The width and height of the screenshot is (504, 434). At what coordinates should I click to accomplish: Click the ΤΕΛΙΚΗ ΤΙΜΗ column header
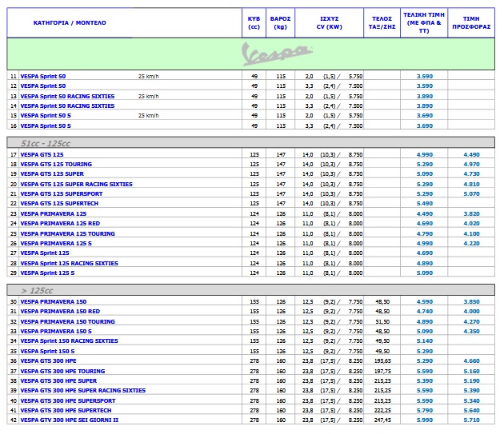click(x=424, y=23)
